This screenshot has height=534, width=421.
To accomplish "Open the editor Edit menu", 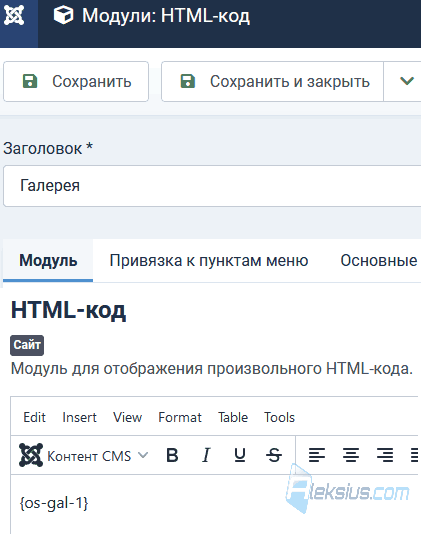I will [34, 418].
